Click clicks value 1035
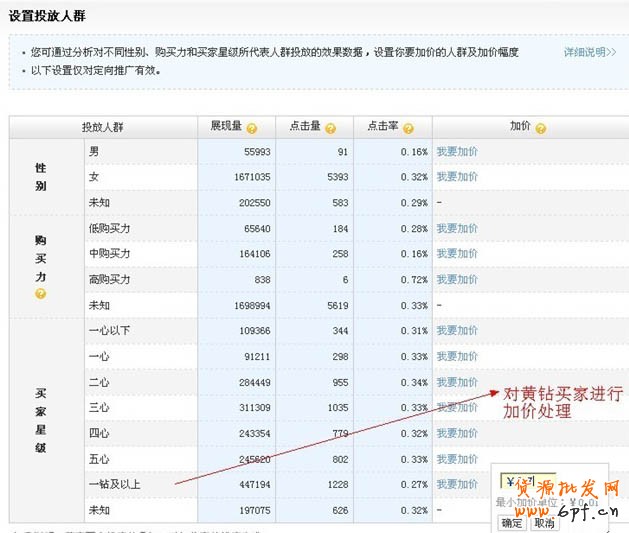This screenshot has height=533, width=629. pyautogui.click(x=338, y=408)
